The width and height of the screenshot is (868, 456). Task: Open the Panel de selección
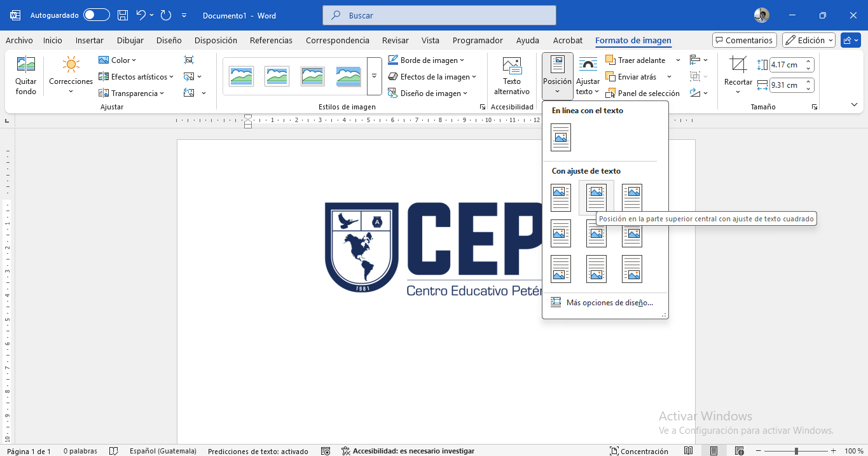click(x=643, y=93)
